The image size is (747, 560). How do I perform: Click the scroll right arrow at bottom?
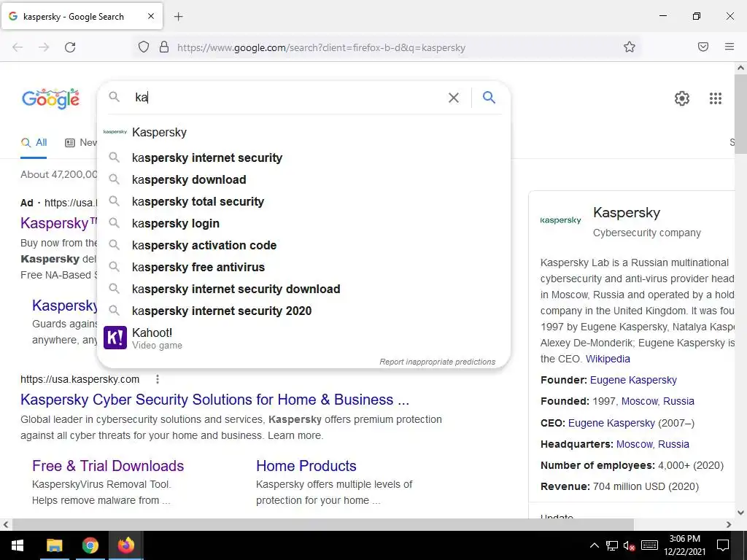(729, 524)
